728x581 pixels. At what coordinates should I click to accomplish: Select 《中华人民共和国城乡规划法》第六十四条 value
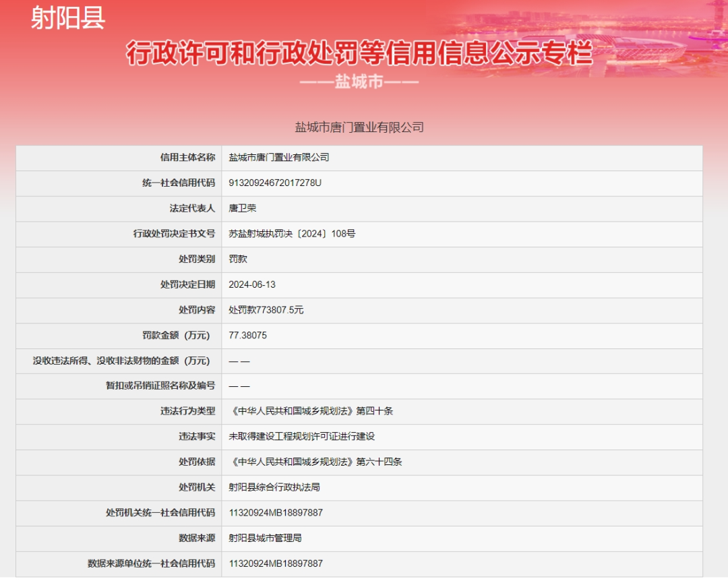[x=315, y=462]
